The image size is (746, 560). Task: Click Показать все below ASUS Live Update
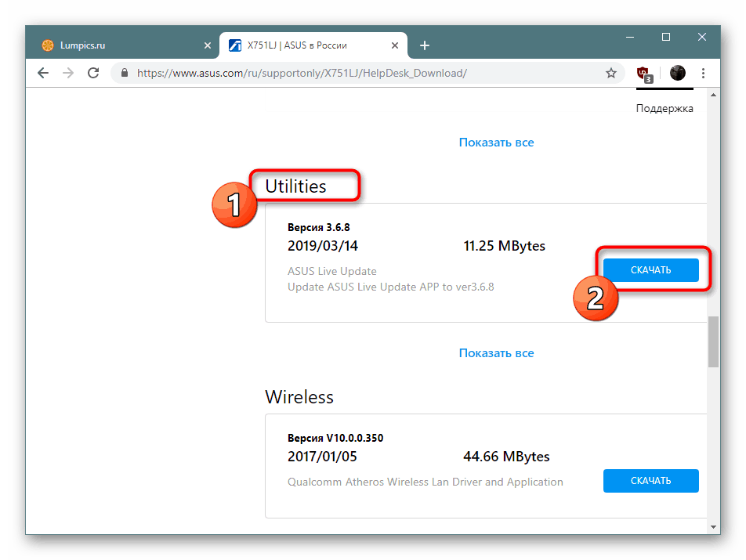coord(496,352)
